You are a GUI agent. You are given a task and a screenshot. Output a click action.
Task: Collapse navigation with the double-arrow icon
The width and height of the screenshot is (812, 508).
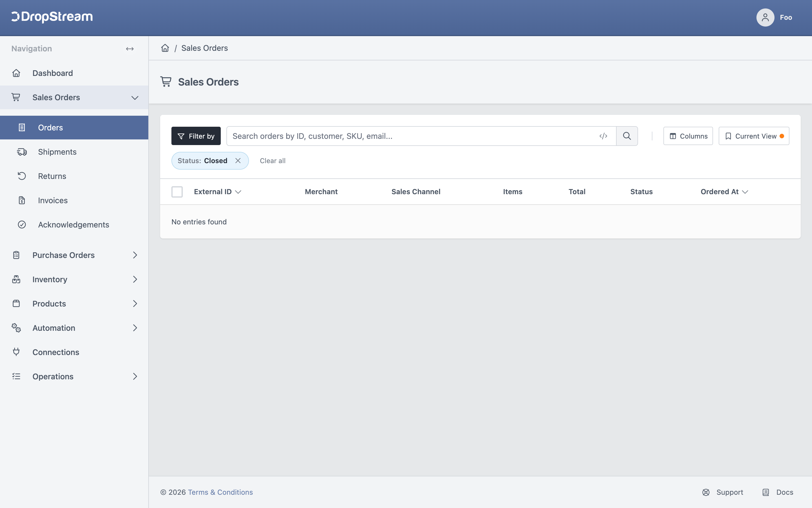coord(130,49)
